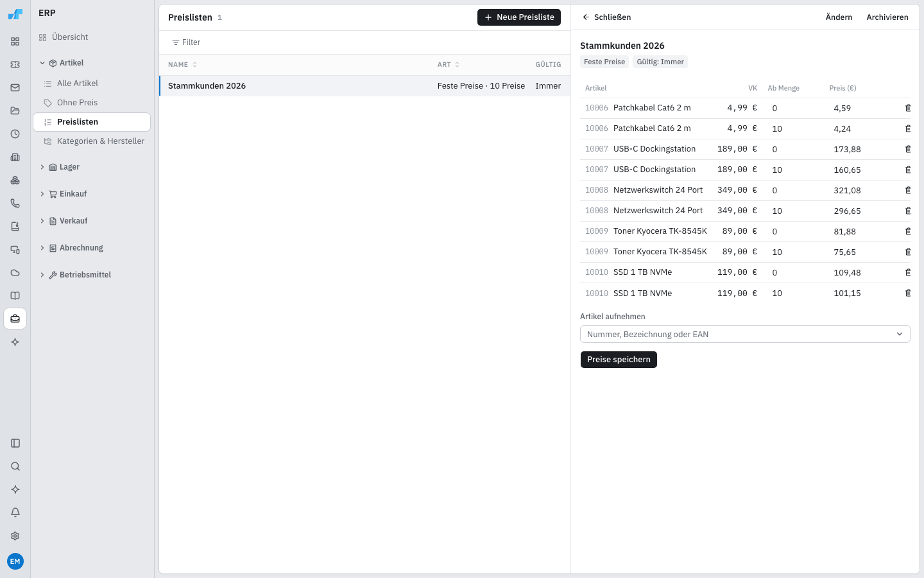
Task: Sort the price lists by ART column
Action: (449, 65)
